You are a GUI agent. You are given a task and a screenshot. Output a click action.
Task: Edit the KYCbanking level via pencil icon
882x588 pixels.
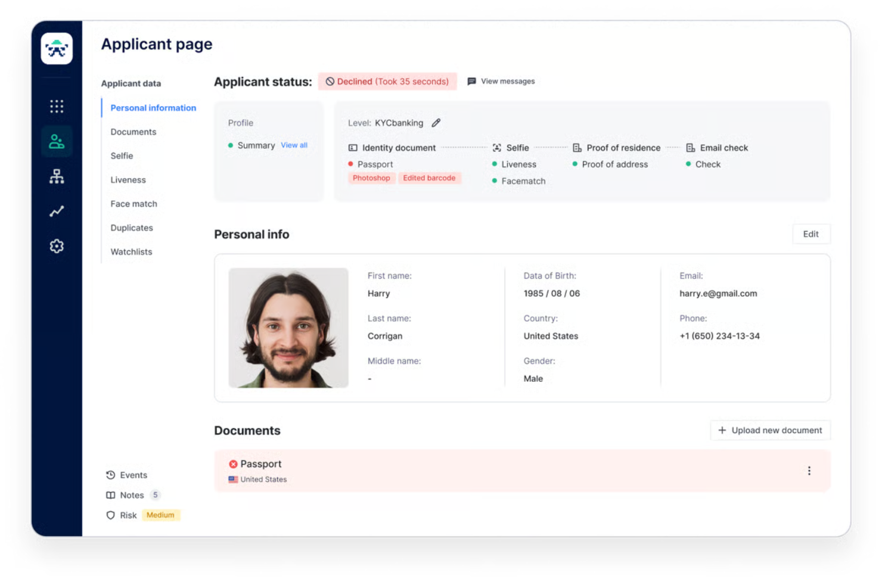click(x=436, y=123)
